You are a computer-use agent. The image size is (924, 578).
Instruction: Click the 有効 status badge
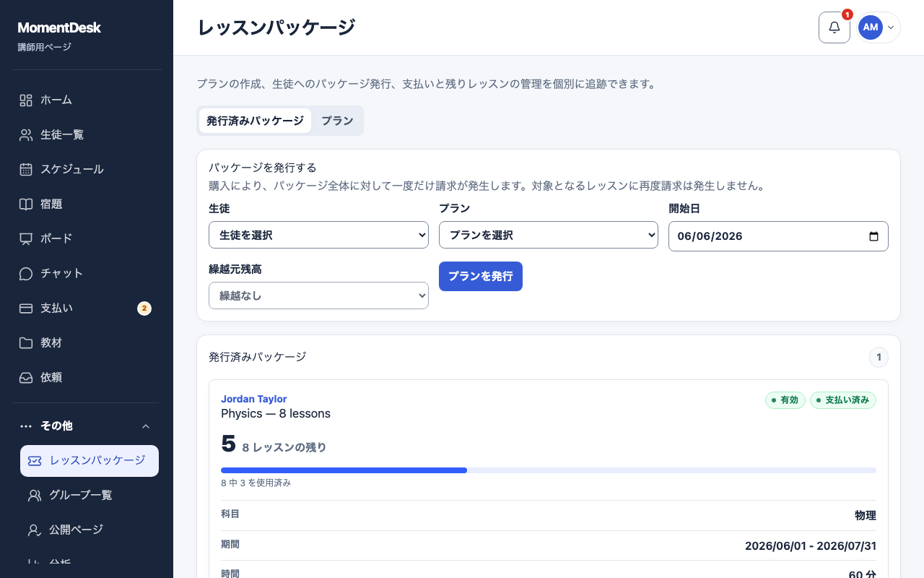(785, 400)
